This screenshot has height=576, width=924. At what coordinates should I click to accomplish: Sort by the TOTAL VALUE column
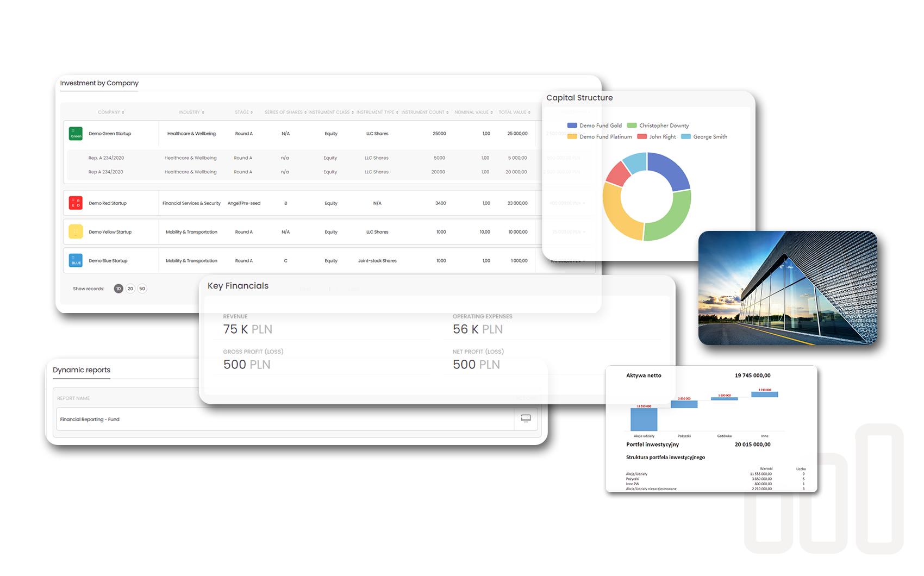pyautogui.click(x=514, y=112)
